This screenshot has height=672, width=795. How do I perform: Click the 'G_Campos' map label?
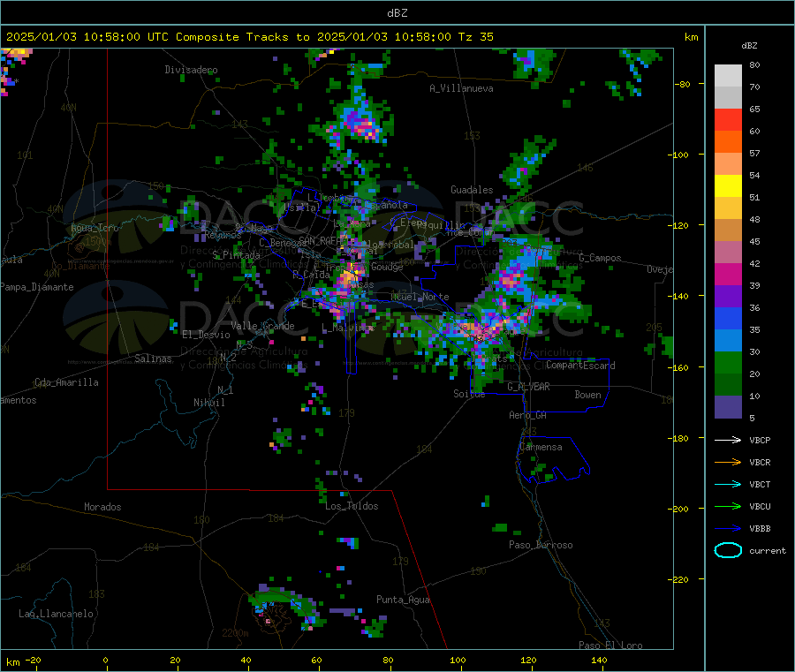[600, 258]
